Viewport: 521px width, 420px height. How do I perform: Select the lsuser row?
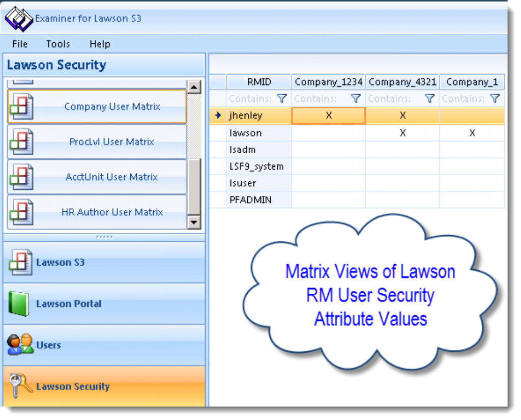(x=357, y=183)
